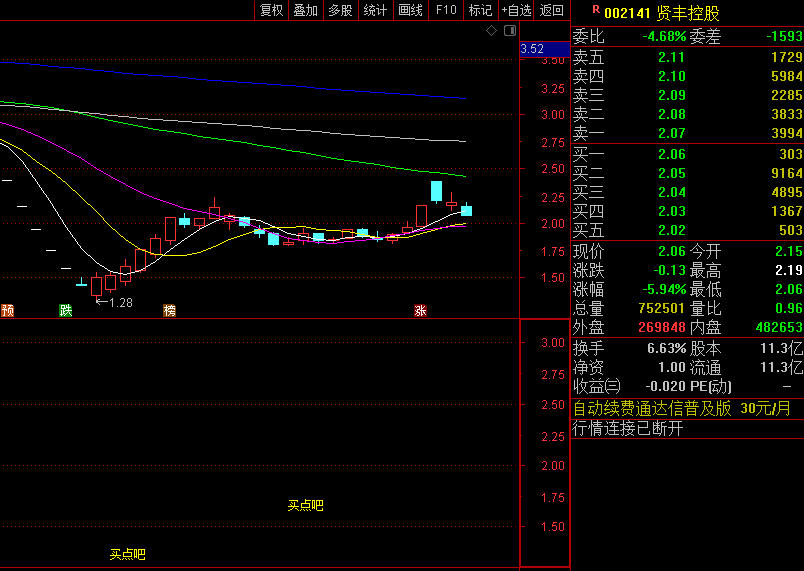Toggle the side panel square icon

pyautogui.click(x=510, y=31)
